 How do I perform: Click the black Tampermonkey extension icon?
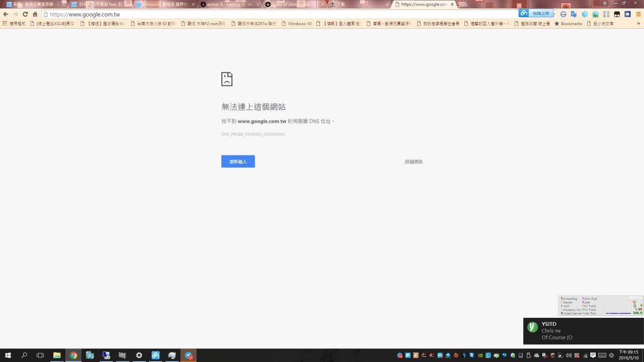point(617,15)
